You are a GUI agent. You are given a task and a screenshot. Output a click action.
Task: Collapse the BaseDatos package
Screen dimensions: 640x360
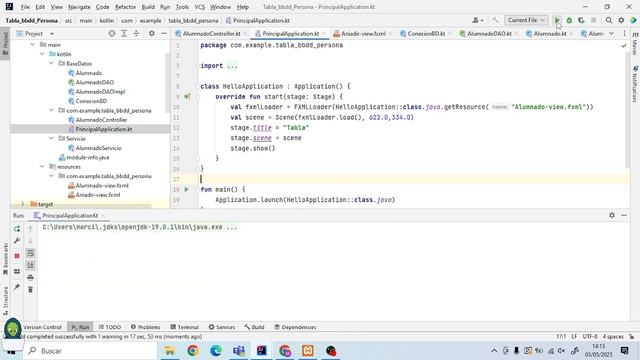tap(51, 64)
